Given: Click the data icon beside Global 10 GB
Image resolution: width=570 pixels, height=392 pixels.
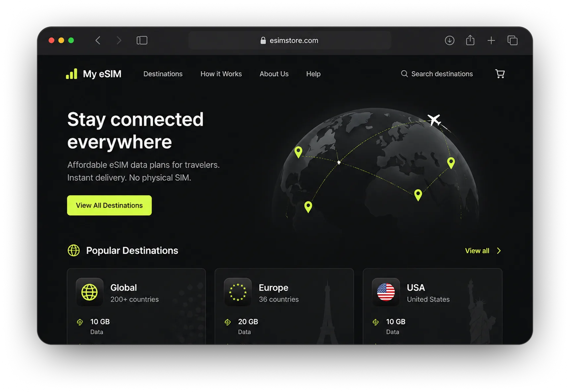Looking at the screenshot, I should click(x=80, y=322).
